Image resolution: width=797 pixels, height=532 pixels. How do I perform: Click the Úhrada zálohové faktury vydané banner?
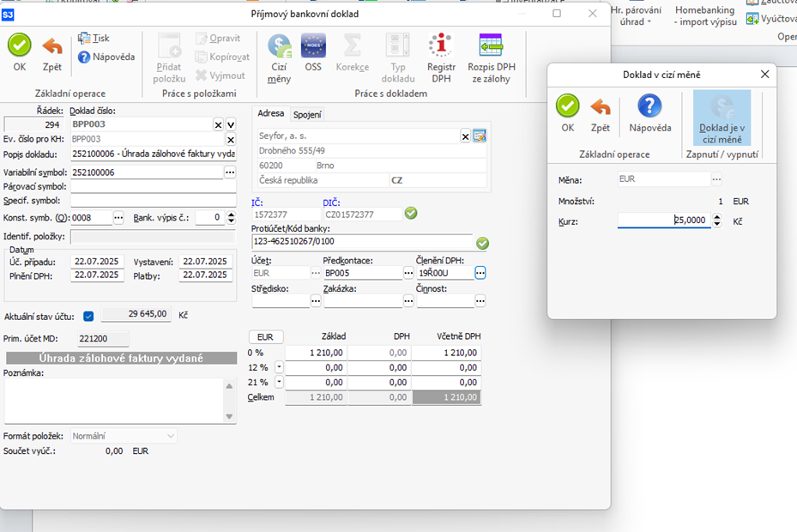coord(121,358)
